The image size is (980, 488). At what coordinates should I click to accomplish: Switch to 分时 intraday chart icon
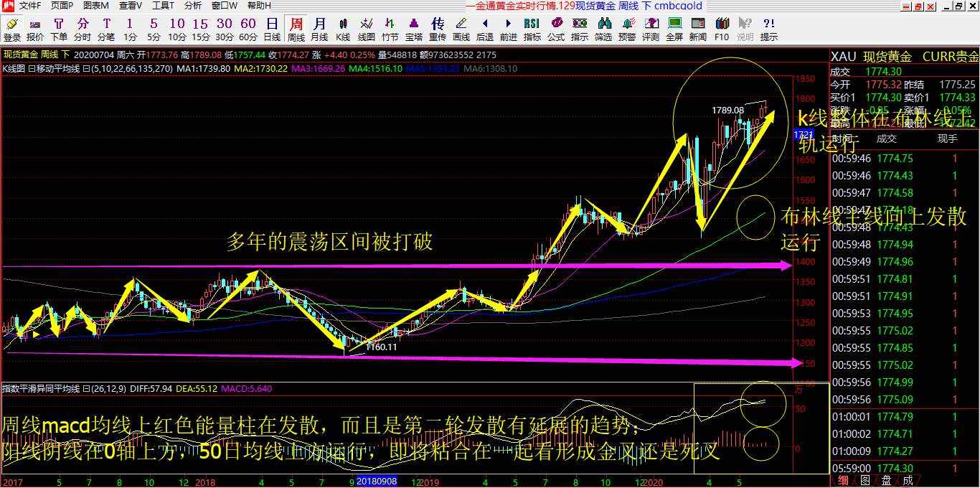tap(83, 29)
